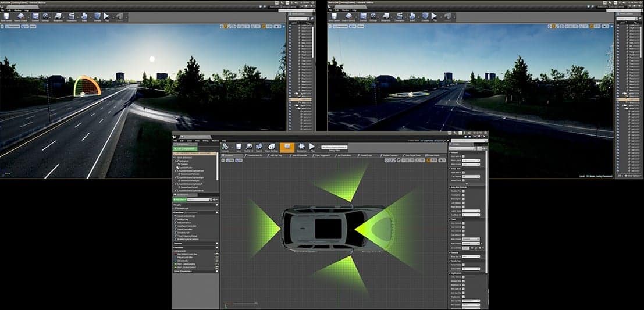644x310 pixels.
Task: Open the debug filter dropdown in the blueprint toolbar
Action: point(335,147)
